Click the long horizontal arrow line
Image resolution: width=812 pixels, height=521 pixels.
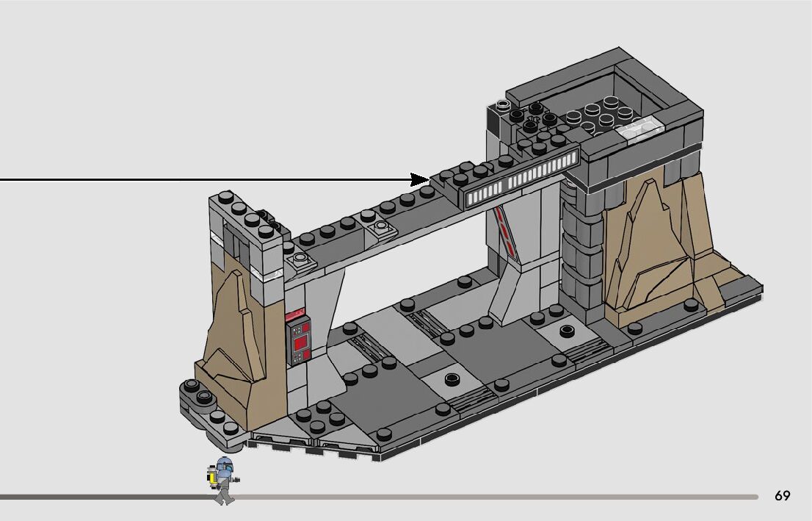pyautogui.click(x=206, y=180)
